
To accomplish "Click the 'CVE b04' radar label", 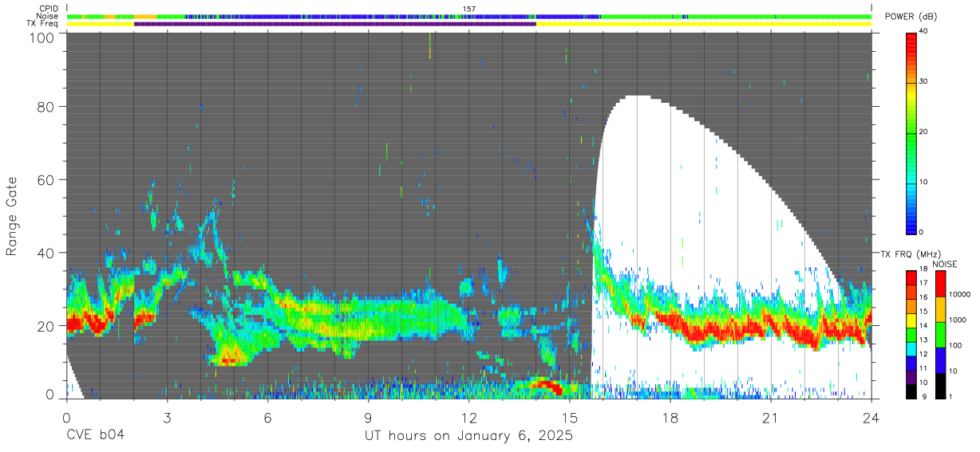I will (x=95, y=436).
